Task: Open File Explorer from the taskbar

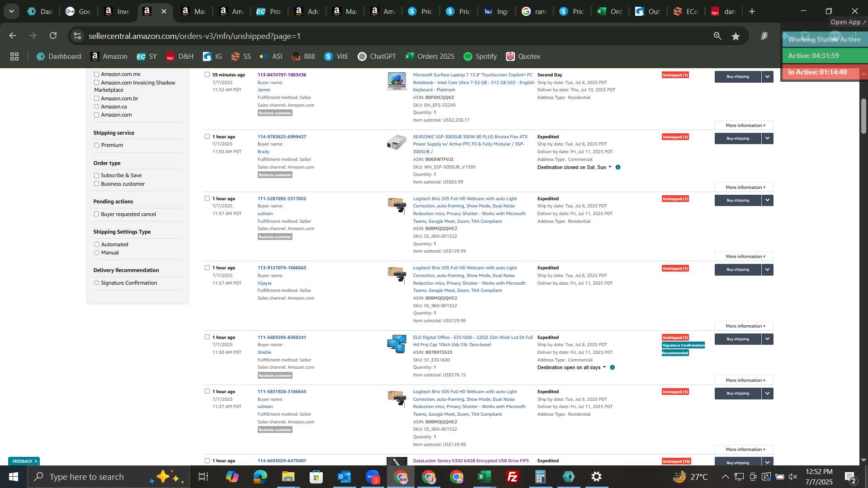Action: [288, 477]
